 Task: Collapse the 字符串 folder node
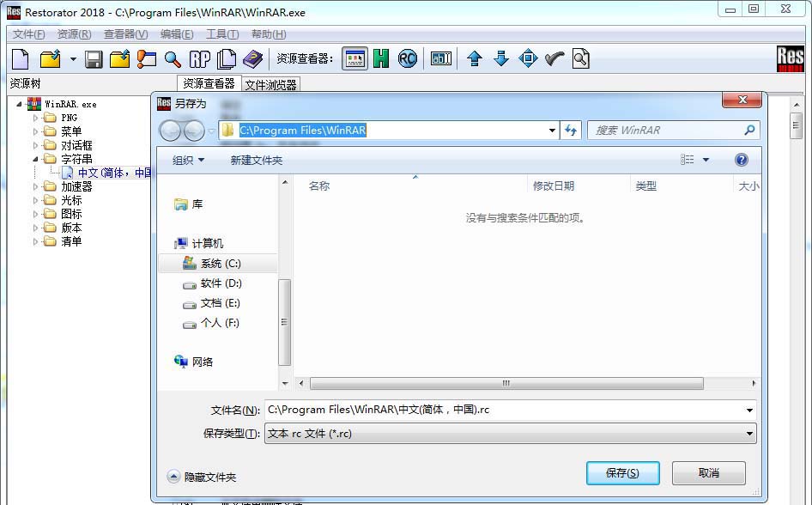pyautogui.click(x=35, y=159)
